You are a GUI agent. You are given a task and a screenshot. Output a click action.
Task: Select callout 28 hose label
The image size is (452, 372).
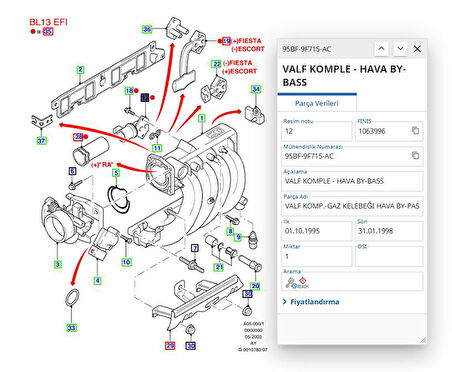78,137
